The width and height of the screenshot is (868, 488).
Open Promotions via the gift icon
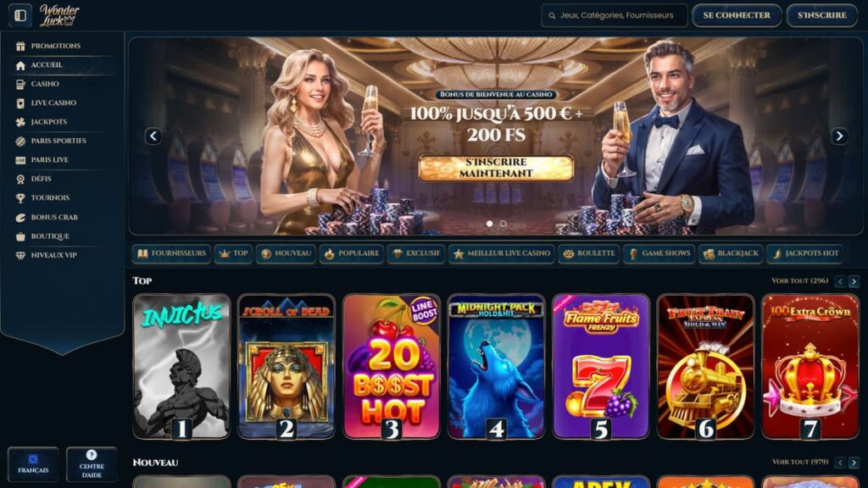[x=20, y=46]
